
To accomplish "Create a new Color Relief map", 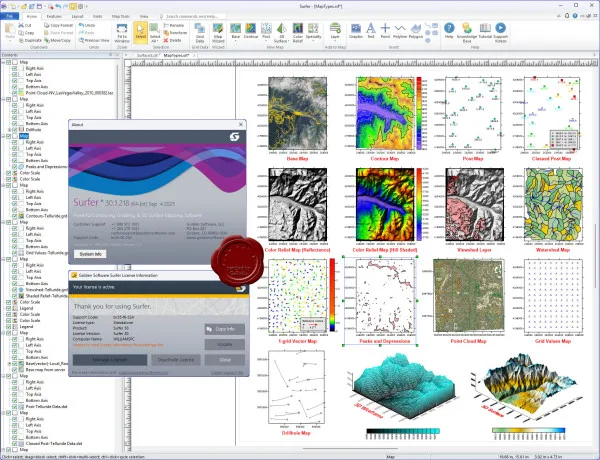I will [298, 33].
